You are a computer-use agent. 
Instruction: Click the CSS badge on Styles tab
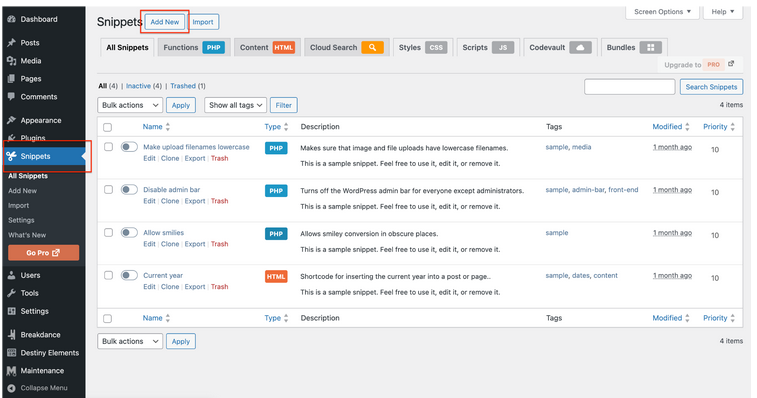(436, 47)
